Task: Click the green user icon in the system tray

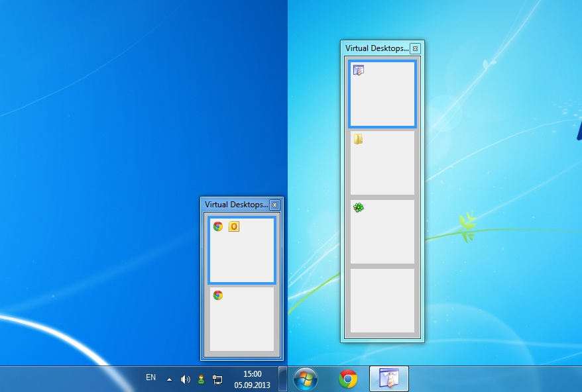Action: [201, 379]
